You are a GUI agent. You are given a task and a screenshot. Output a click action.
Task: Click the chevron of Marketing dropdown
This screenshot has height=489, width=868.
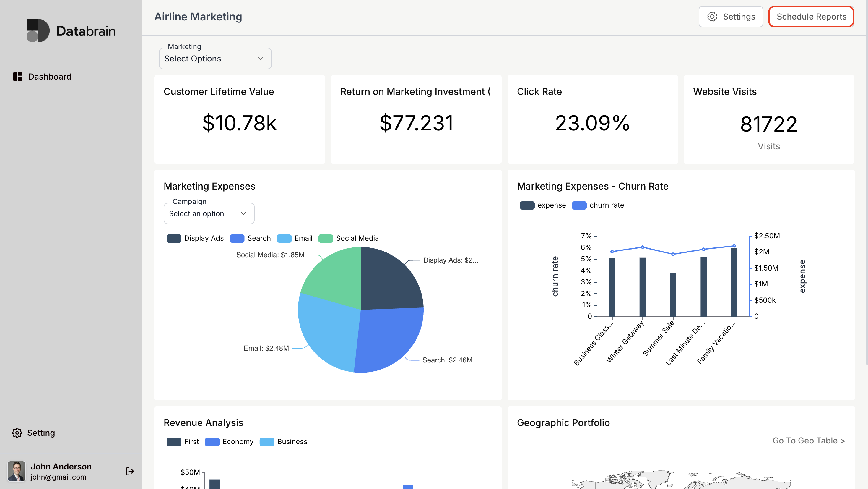[x=261, y=58]
